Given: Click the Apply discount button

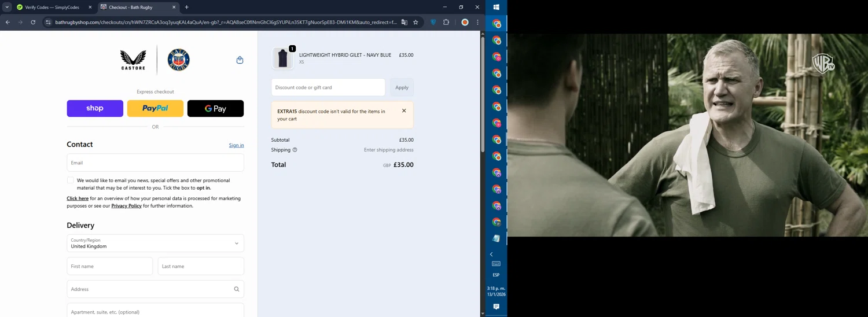Looking at the screenshot, I should 402,87.
